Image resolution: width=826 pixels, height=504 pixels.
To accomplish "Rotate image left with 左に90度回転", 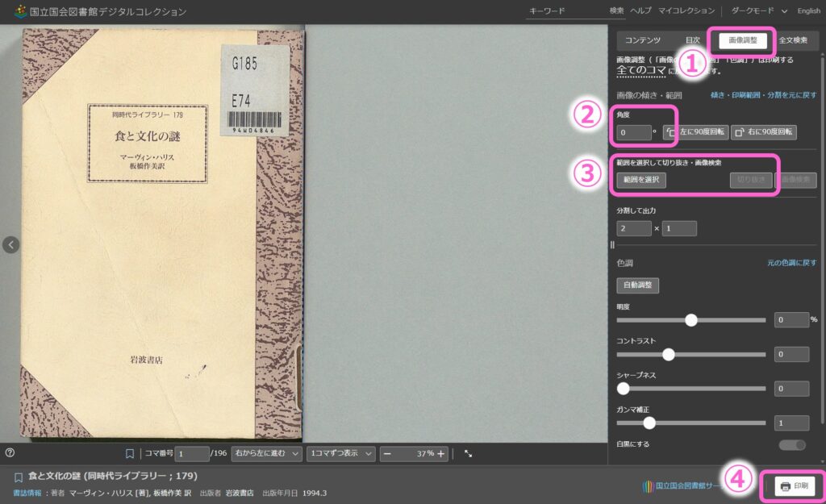I will click(695, 132).
